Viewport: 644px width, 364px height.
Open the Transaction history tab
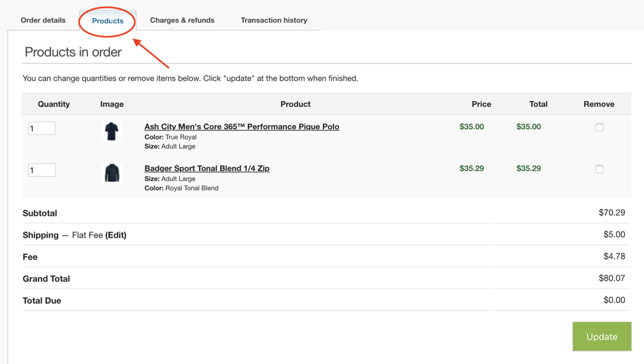pyautogui.click(x=274, y=20)
